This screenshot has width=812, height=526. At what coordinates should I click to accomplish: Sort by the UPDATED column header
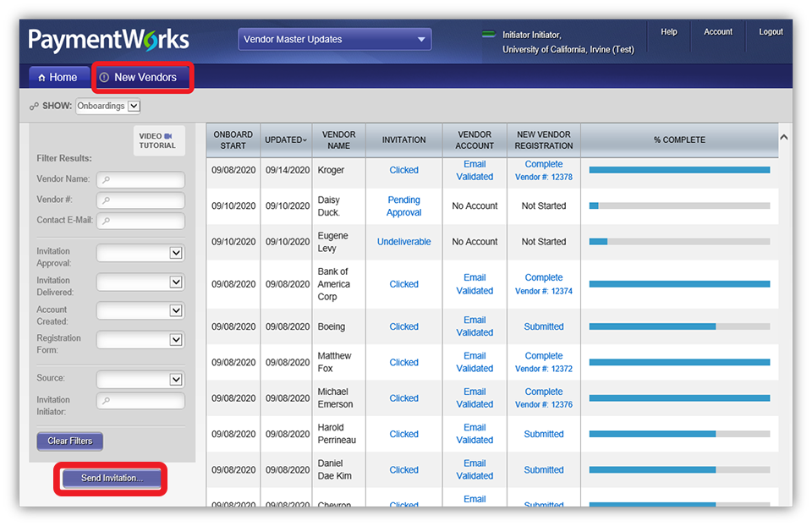click(286, 140)
